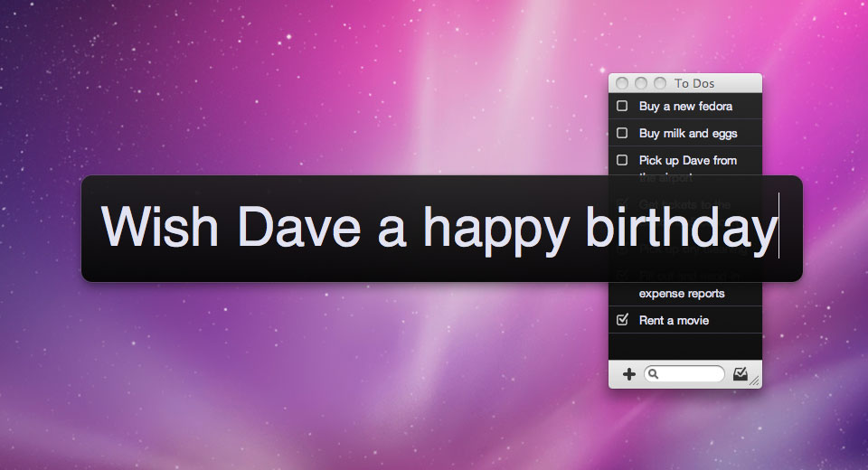Minimize the To Dos window
This screenshot has width=868, height=470.
(x=641, y=83)
